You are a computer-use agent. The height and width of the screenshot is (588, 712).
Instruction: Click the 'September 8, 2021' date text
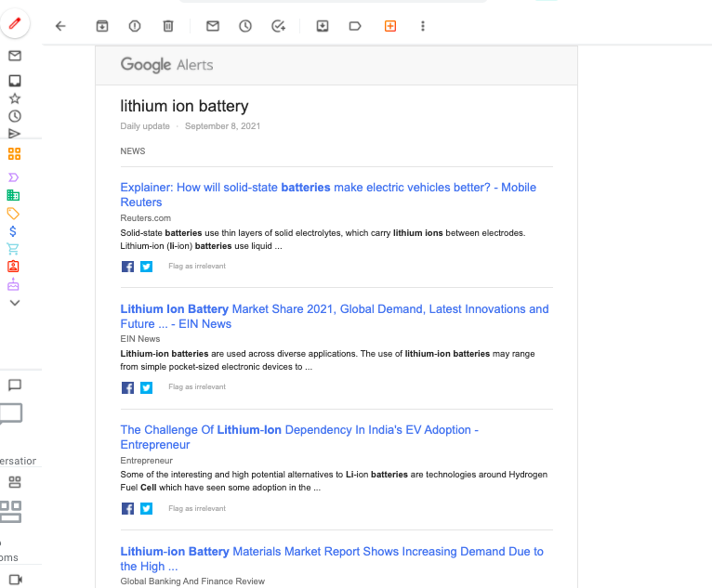click(x=222, y=126)
